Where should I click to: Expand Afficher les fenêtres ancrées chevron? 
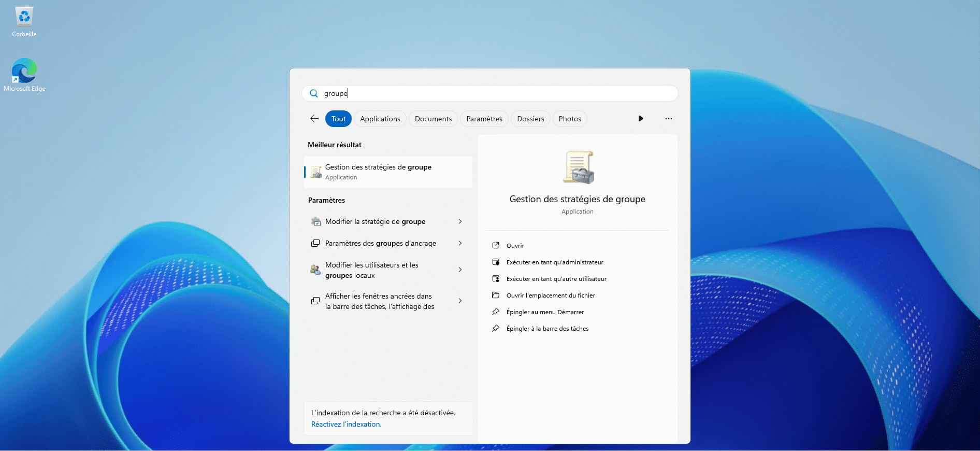(460, 301)
